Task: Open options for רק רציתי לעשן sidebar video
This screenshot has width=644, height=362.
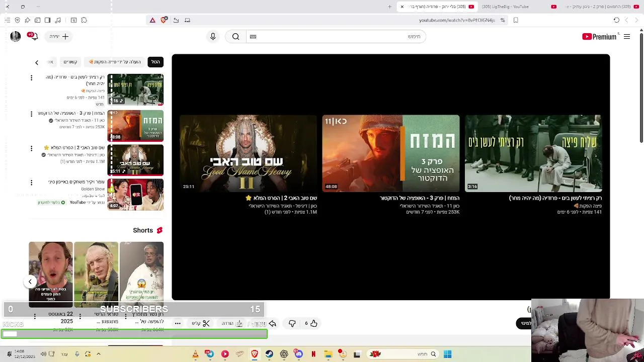Action: point(31,78)
